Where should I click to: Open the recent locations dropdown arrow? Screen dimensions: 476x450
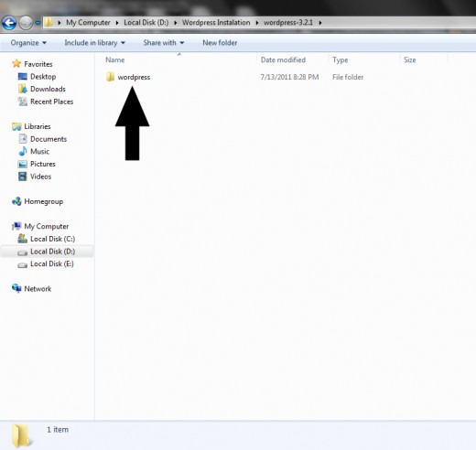point(38,23)
